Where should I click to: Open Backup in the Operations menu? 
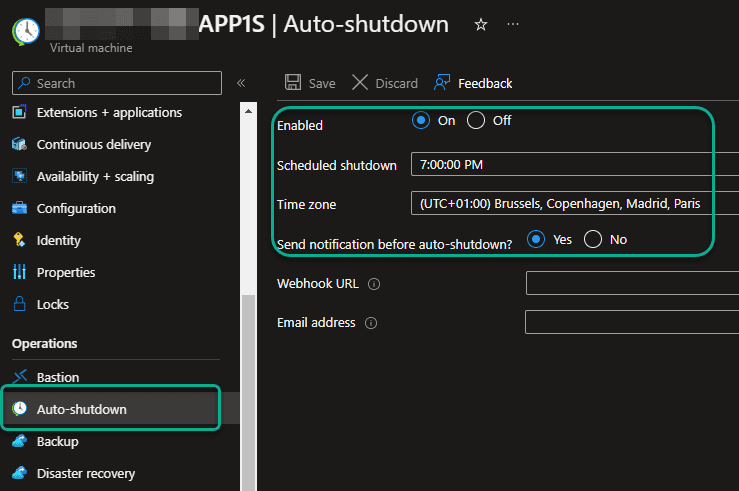click(57, 441)
